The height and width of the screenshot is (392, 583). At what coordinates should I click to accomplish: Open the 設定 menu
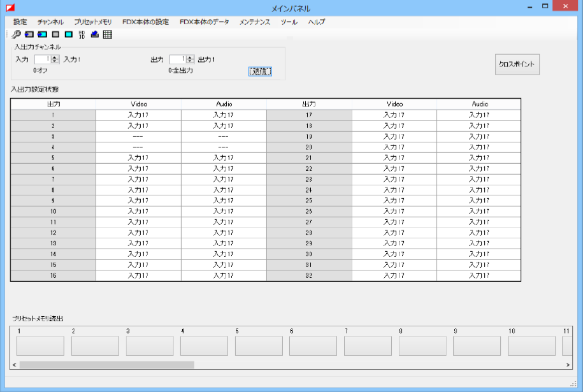pyautogui.click(x=20, y=22)
